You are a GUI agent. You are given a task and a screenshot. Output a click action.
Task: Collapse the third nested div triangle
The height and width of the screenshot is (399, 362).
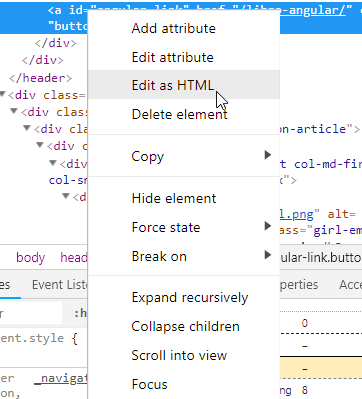pos(27,128)
